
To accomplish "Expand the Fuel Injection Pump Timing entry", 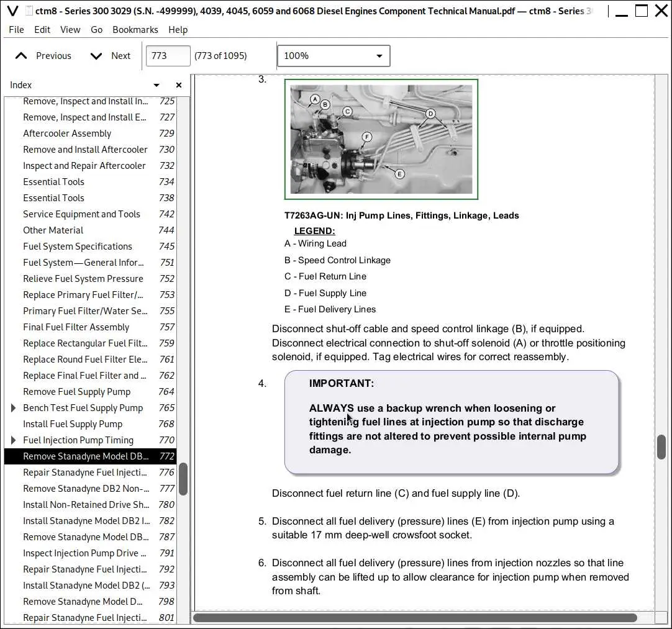I will [x=13, y=440].
